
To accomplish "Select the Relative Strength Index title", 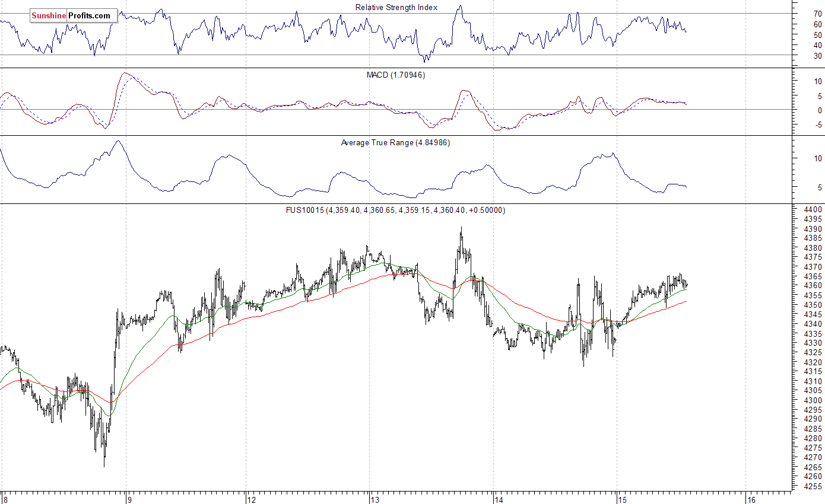I will tap(396, 7).
